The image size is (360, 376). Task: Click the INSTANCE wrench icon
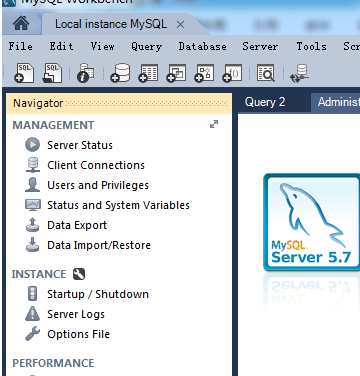[x=79, y=274]
